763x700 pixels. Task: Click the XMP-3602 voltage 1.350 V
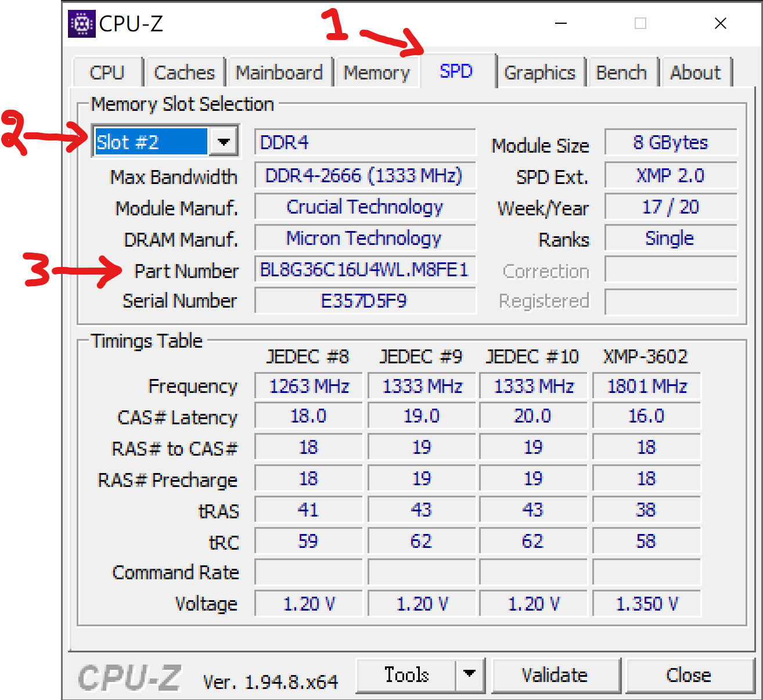(647, 604)
